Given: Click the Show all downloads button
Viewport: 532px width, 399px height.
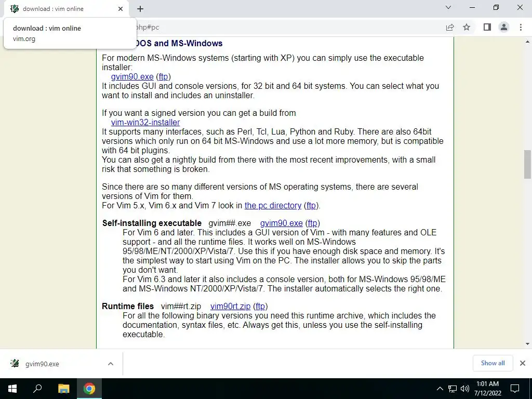Looking at the screenshot, I should [x=493, y=363].
